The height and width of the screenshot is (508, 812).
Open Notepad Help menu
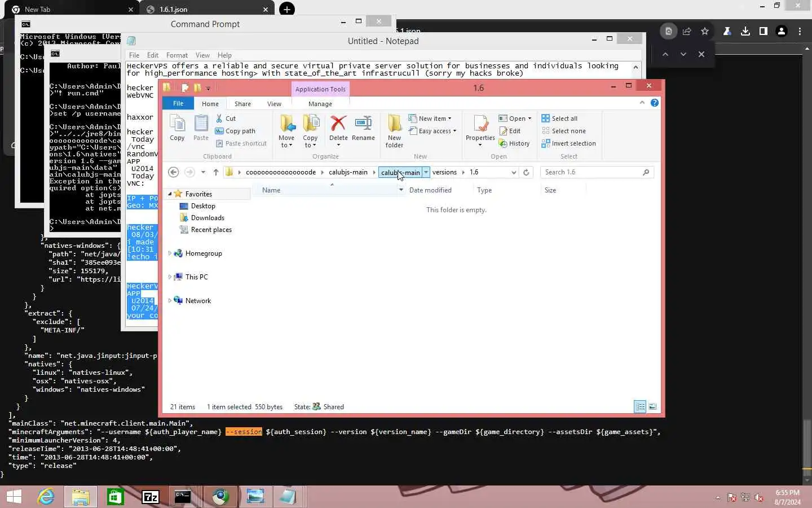(224, 55)
